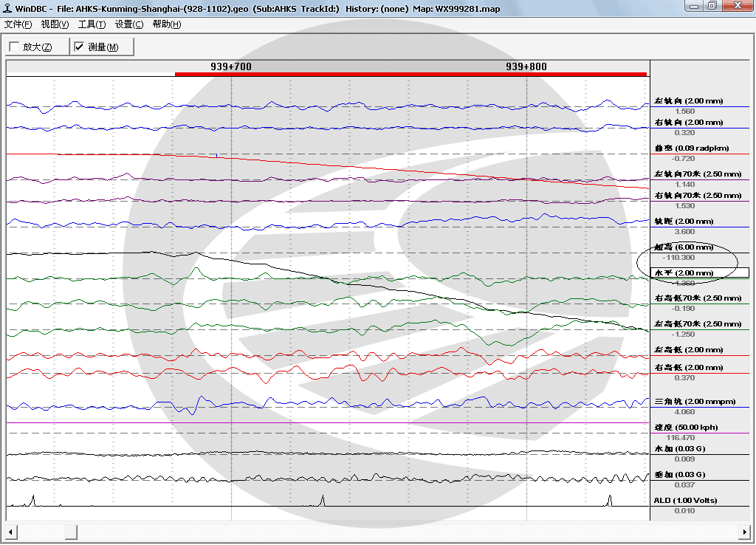Click the speed value 116.470

click(x=680, y=438)
